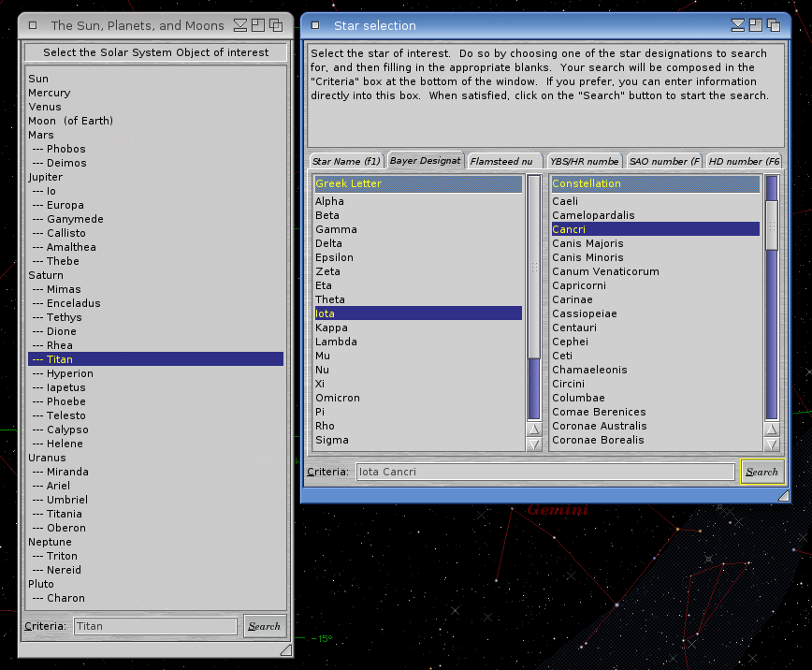The height and width of the screenshot is (670, 812).
Task: Select Canis Majoris in the Constellation list
Action: (587, 243)
